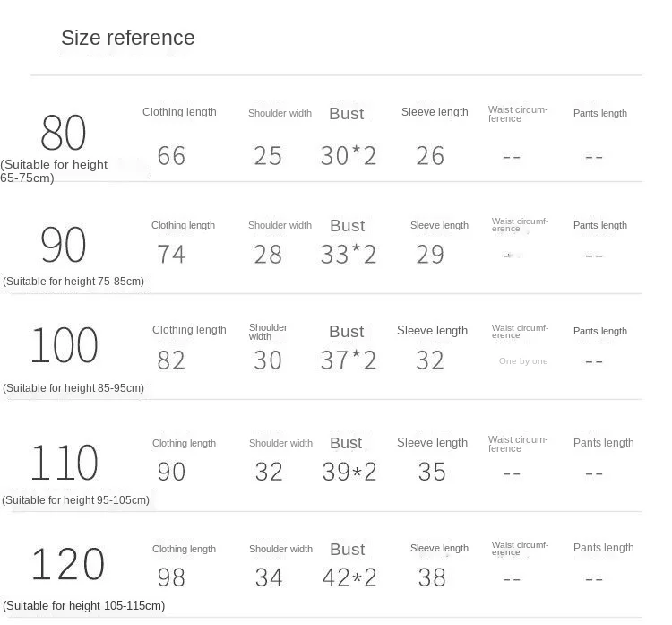The image size is (672, 625).
Task: Click shoulder width value 34
Action: (x=269, y=577)
